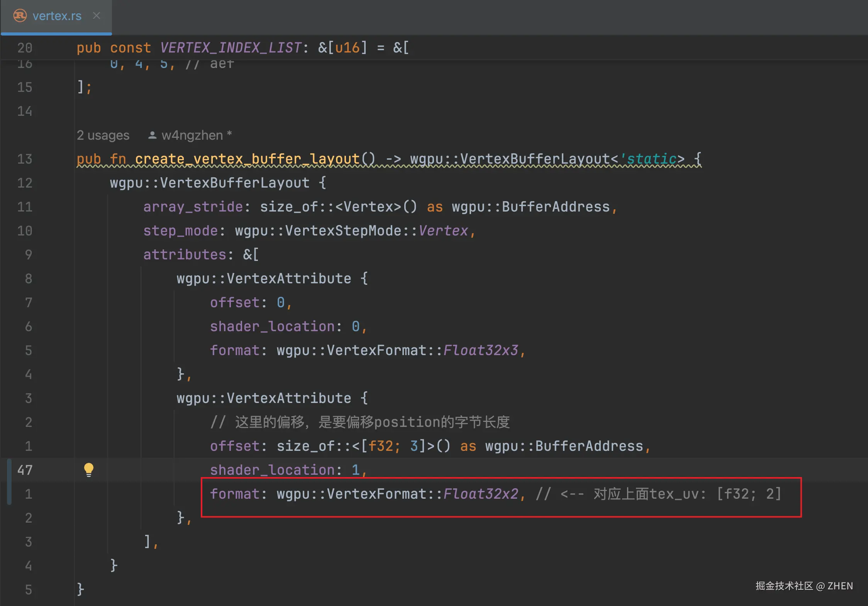This screenshot has width=868, height=606.
Task: Click gutter line number 13
Action: pos(25,159)
